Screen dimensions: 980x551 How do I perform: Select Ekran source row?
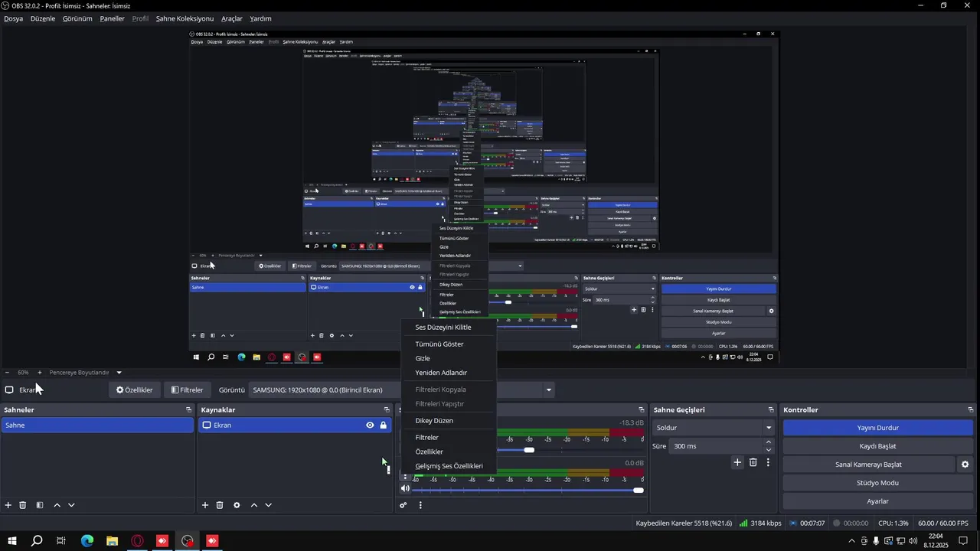(295, 425)
